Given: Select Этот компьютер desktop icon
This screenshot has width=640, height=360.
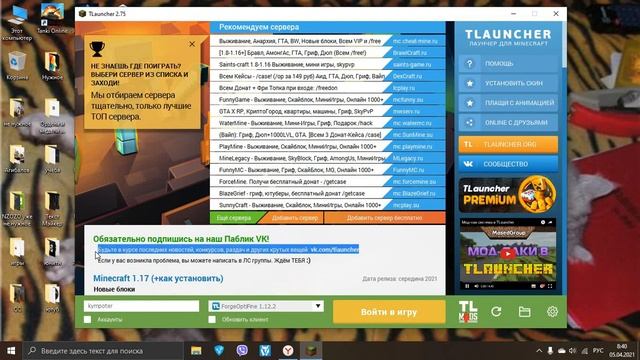Looking at the screenshot, I should [17, 23].
